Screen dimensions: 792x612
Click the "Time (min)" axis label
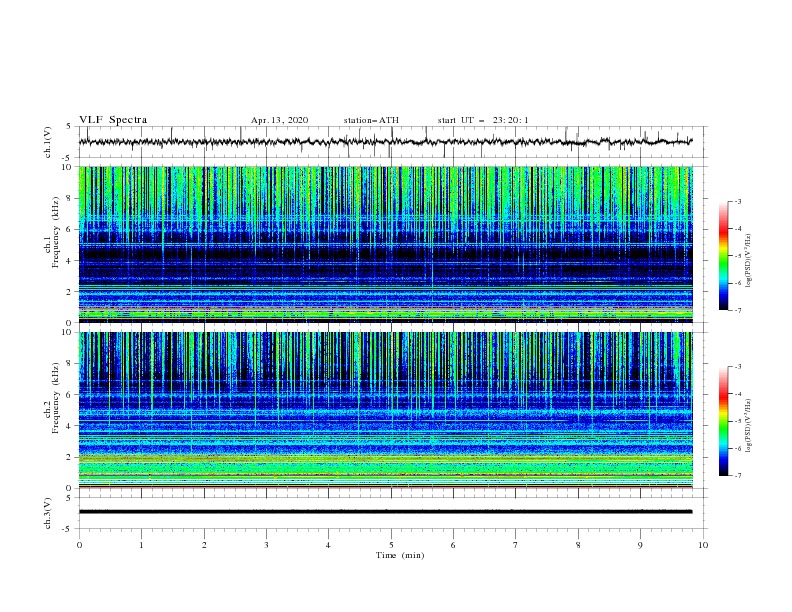pyautogui.click(x=400, y=555)
